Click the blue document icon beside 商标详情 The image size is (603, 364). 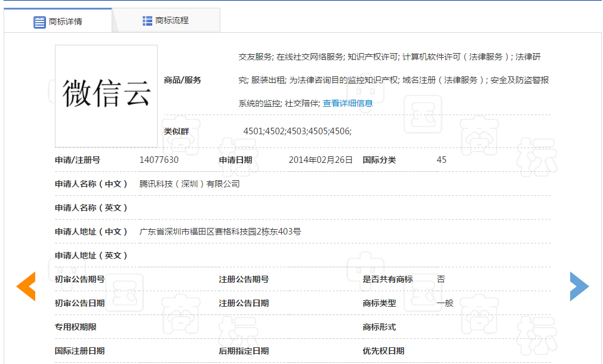click(x=39, y=22)
